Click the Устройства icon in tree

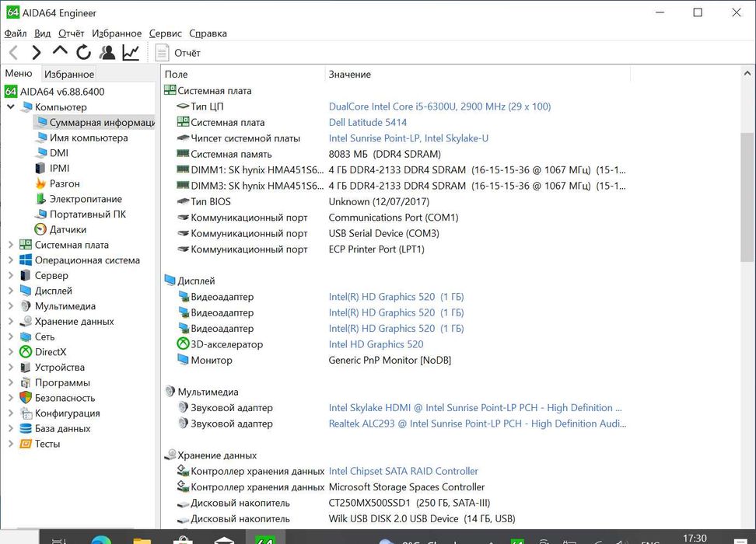tap(26, 367)
